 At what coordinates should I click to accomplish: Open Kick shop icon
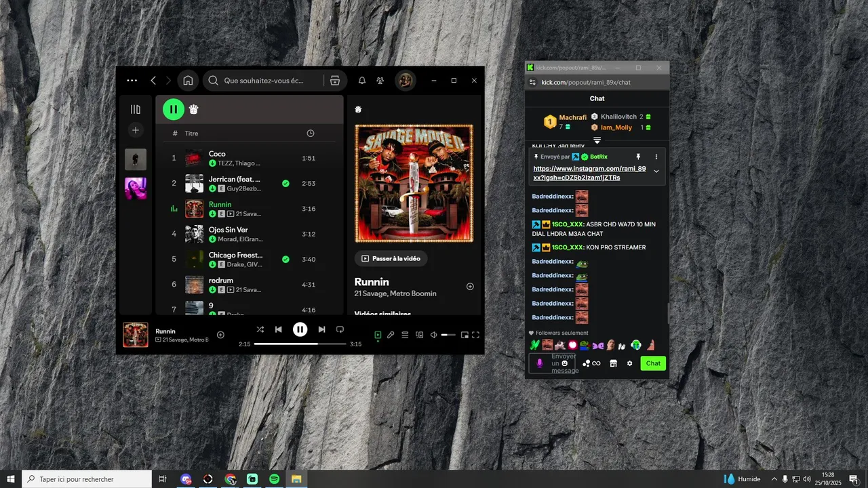click(x=614, y=363)
